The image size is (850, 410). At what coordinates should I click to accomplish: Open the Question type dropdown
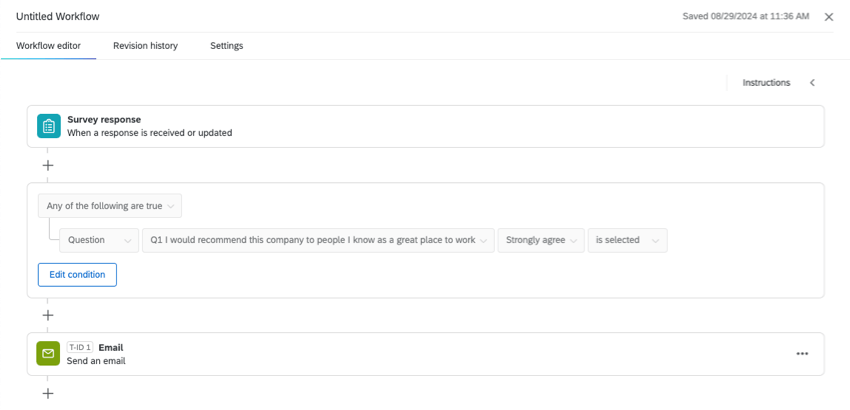[x=98, y=240]
